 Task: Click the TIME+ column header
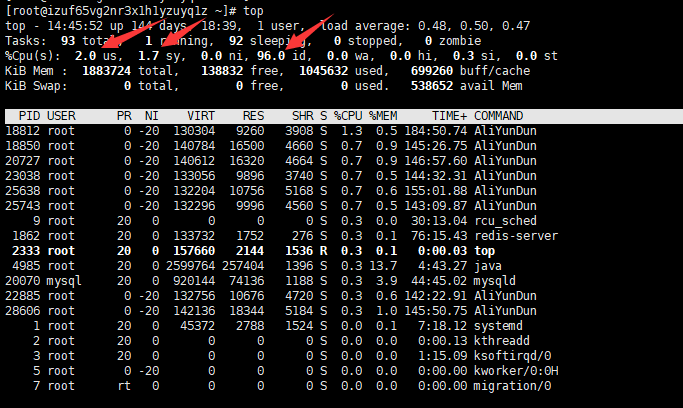coord(450,116)
